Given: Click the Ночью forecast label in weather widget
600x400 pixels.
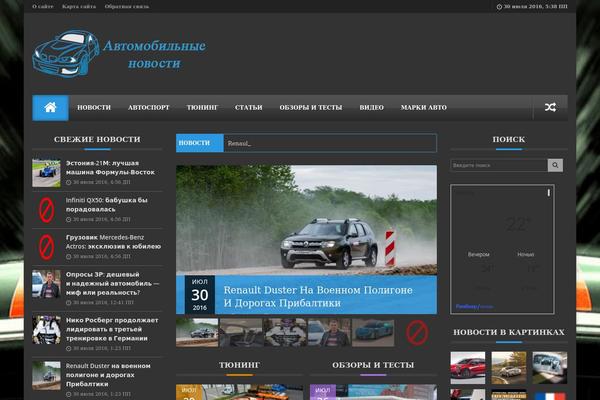Looking at the screenshot, I should coord(526,254).
